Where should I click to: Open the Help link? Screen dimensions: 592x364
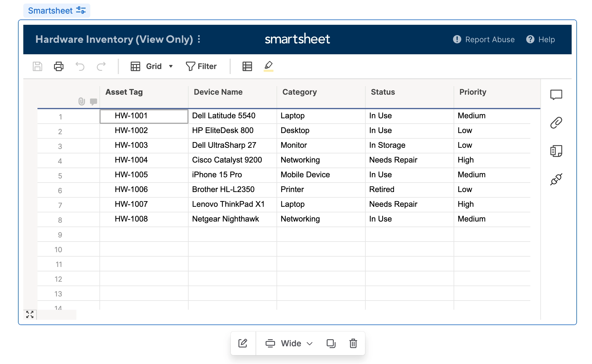coord(541,40)
